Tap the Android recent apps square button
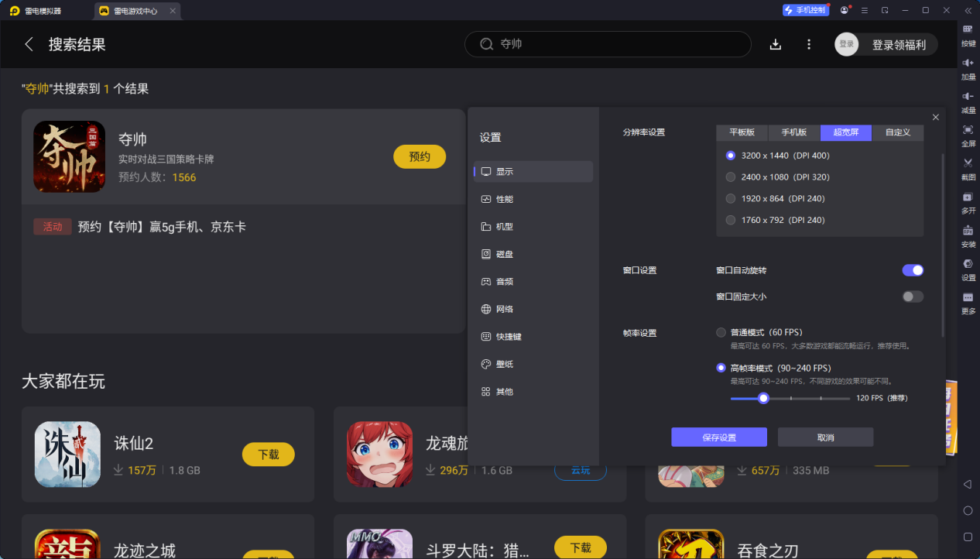The image size is (980, 559). 968,537
